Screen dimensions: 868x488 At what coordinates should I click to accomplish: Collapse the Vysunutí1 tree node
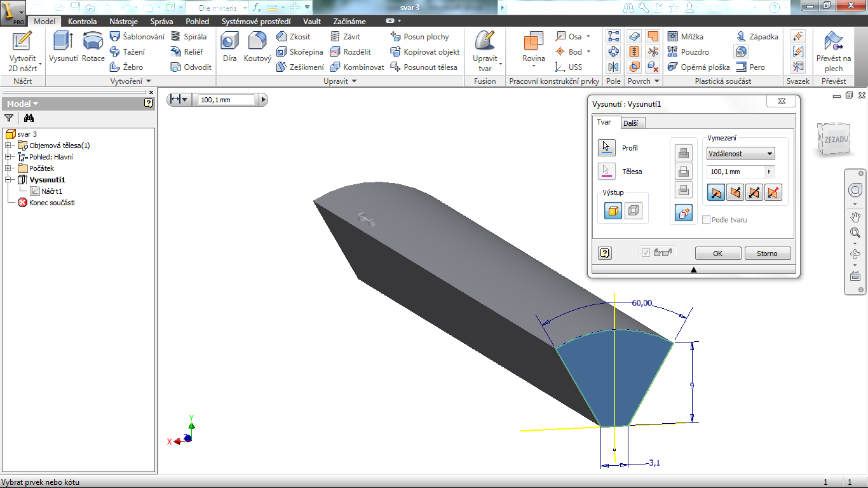click(8, 180)
